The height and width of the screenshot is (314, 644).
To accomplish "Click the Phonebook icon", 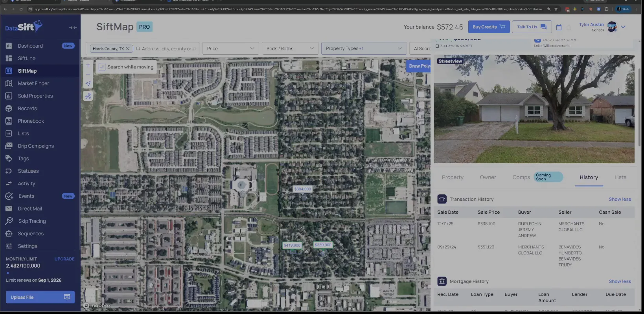I will (9, 121).
